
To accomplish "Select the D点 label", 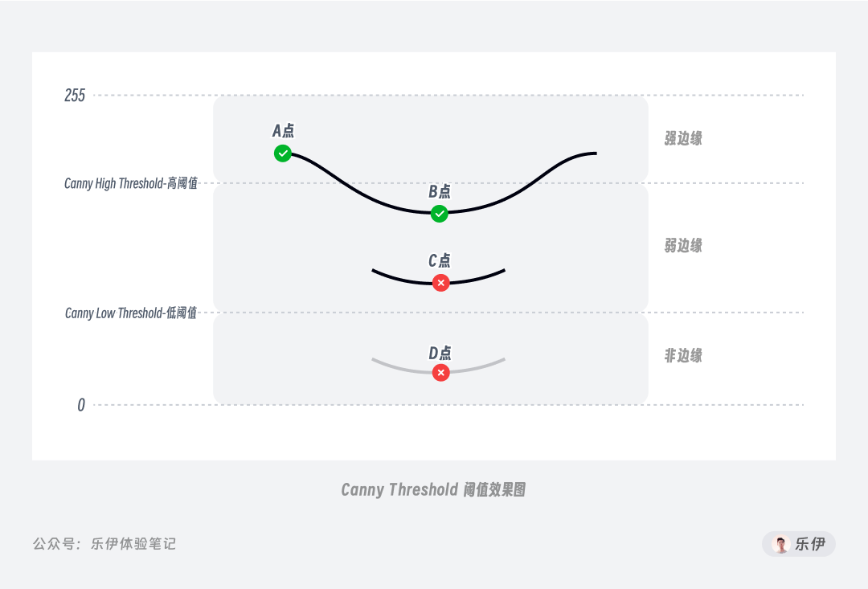I will click(x=440, y=354).
